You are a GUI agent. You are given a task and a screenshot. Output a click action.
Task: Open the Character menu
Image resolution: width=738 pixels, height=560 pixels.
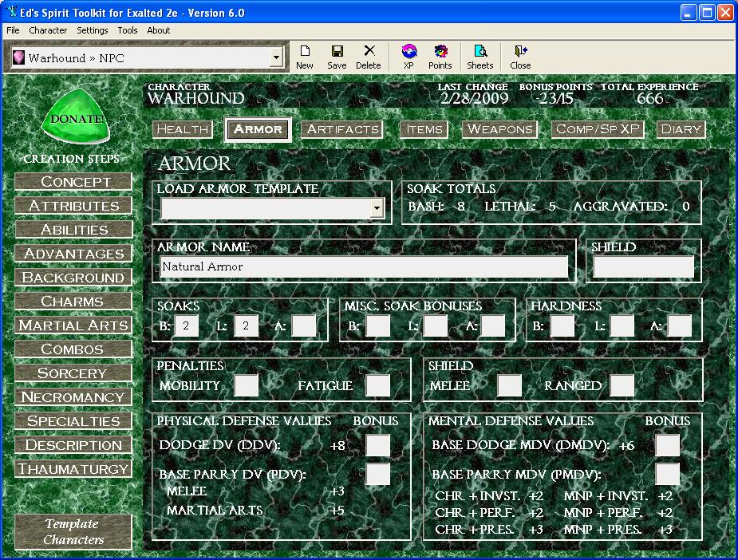pyautogui.click(x=48, y=30)
